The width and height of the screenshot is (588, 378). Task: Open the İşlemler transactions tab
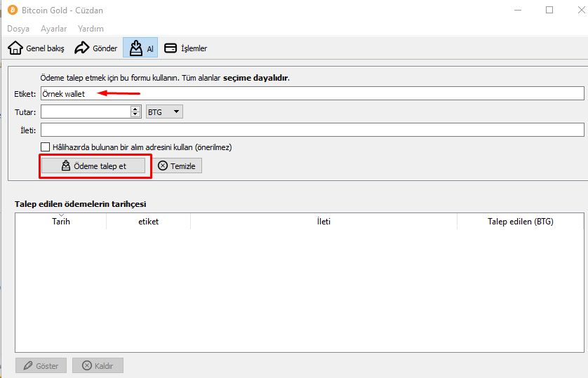point(186,48)
